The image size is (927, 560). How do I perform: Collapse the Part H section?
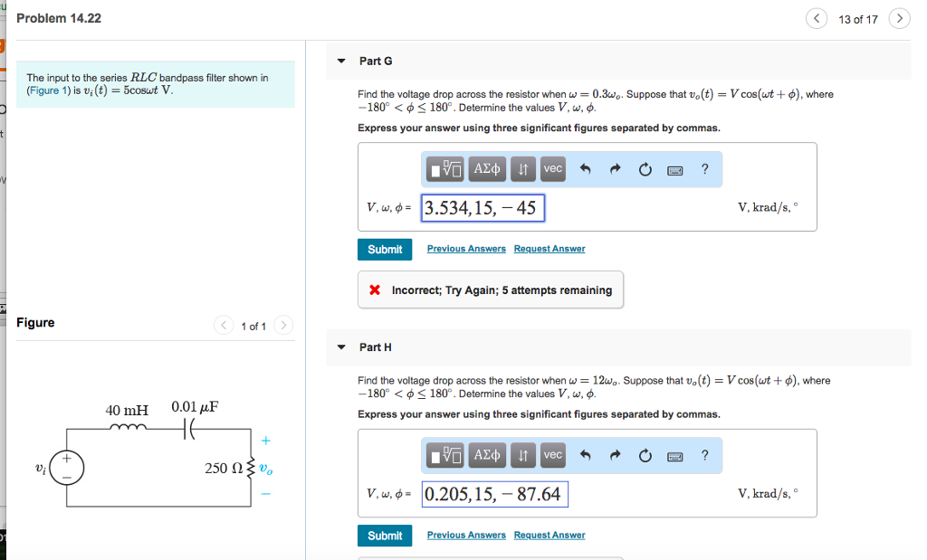(x=340, y=346)
